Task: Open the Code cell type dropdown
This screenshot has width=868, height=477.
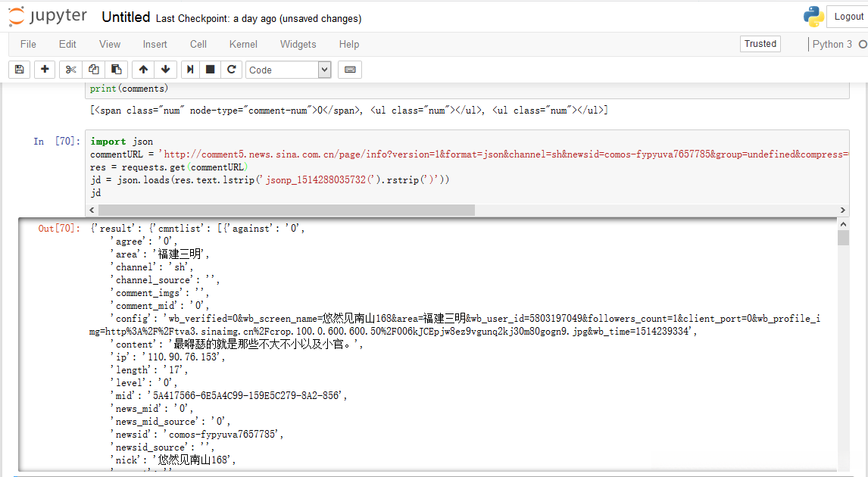Action: pyautogui.click(x=289, y=70)
